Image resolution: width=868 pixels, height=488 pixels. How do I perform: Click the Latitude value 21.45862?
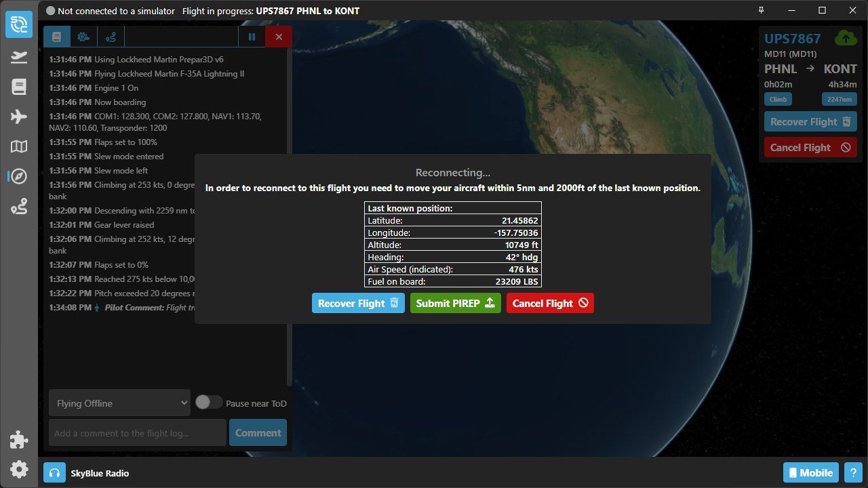519,220
